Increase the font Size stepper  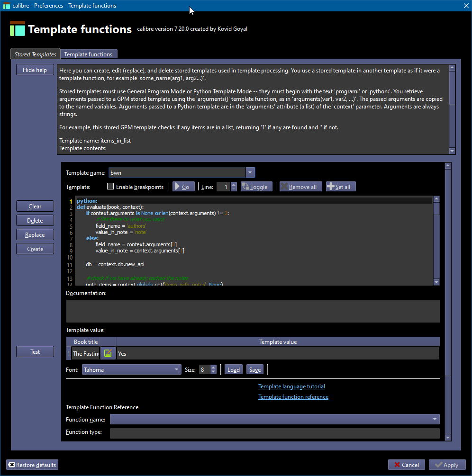click(x=213, y=367)
